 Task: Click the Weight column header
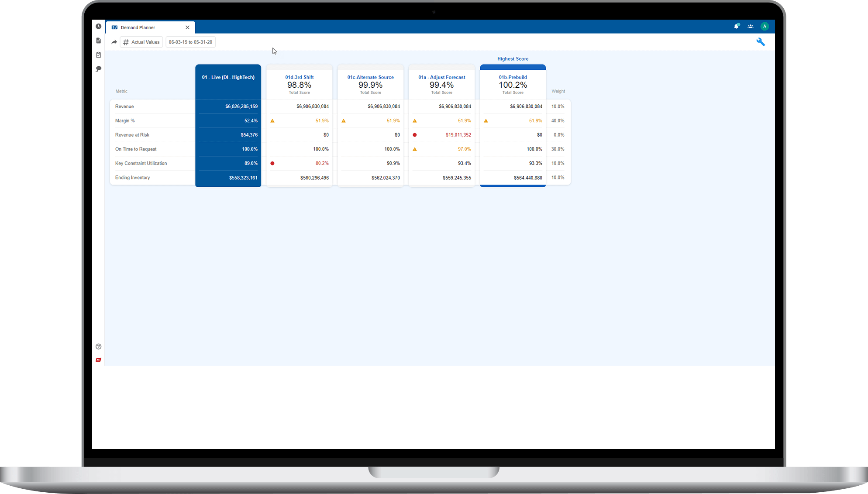558,91
